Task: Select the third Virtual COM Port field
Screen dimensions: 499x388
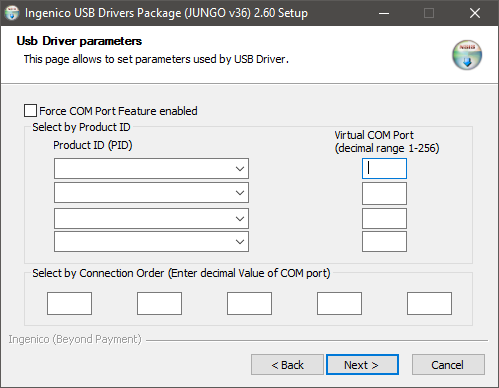Action: click(384, 218)
